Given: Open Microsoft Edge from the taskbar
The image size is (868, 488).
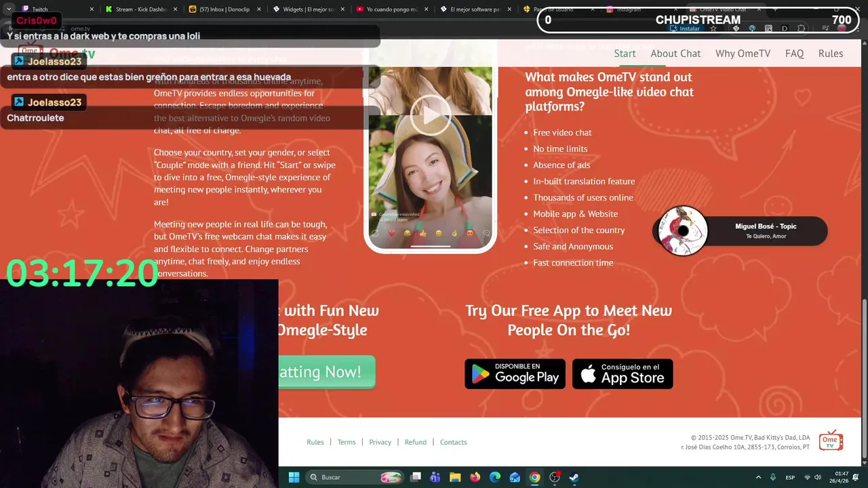Looking at the screenshot, I should (495, 477).
